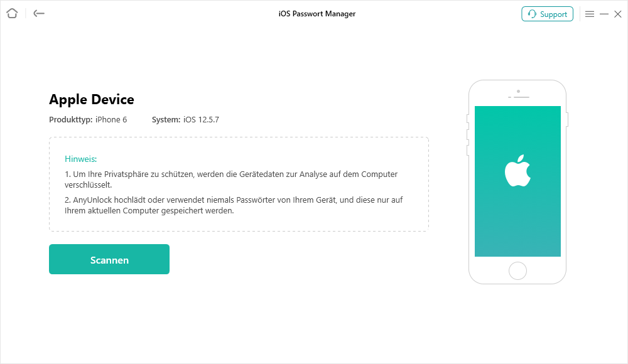Select the Produkttyp: iPhone 6 text
The width and height of the screenshot is (628, 364).
88,120
